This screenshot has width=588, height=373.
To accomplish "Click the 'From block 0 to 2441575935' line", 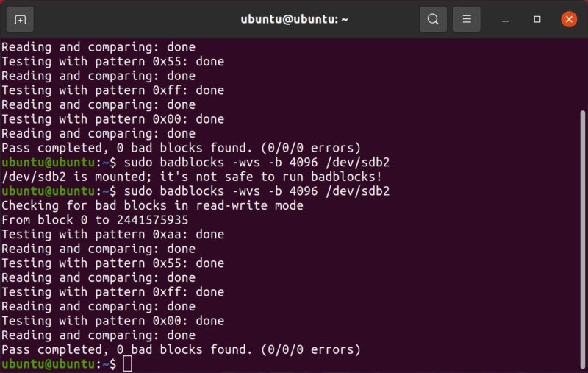I will click(95, 220).
